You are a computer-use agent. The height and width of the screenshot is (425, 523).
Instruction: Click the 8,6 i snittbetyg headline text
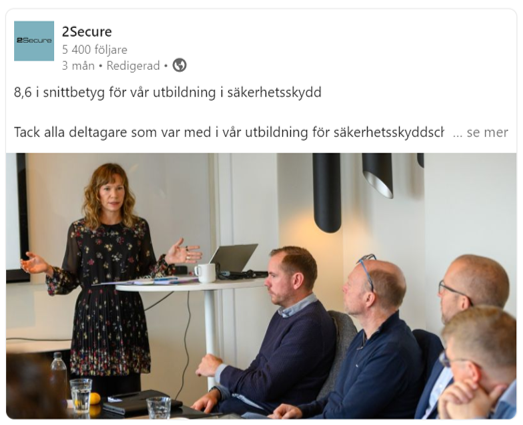tap(167, 92)
